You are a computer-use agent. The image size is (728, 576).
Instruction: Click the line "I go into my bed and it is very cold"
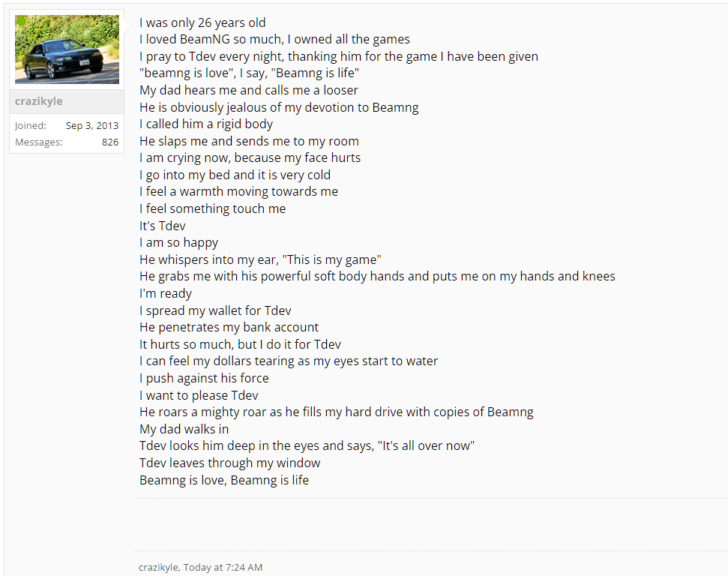(235, 175)
